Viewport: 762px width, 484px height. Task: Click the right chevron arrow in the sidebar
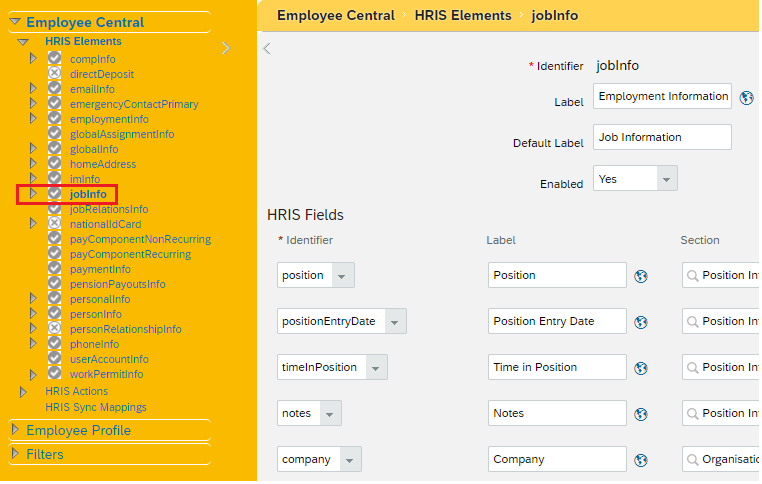pos(226,48)
